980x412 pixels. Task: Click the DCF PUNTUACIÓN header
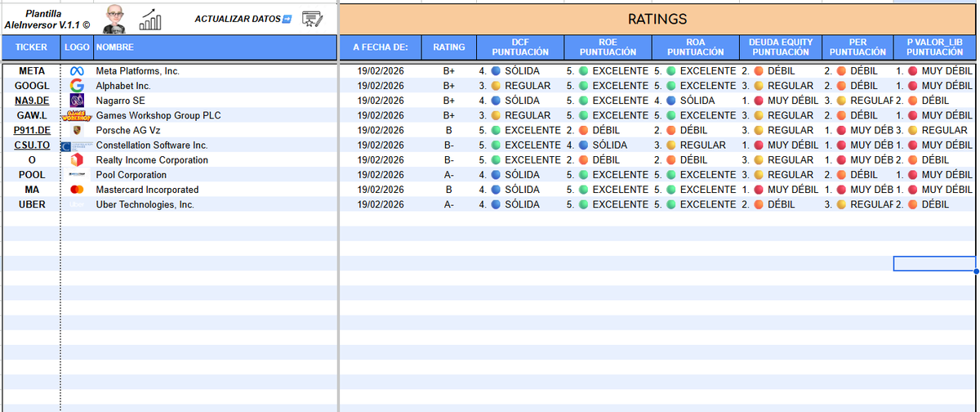click(x=520, y=47)
